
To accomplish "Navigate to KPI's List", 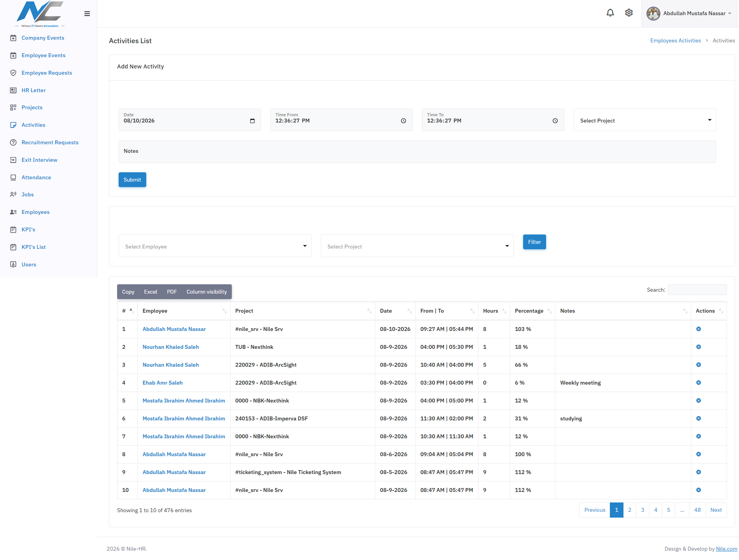I will pyautogui.click(x=33, y=247).
